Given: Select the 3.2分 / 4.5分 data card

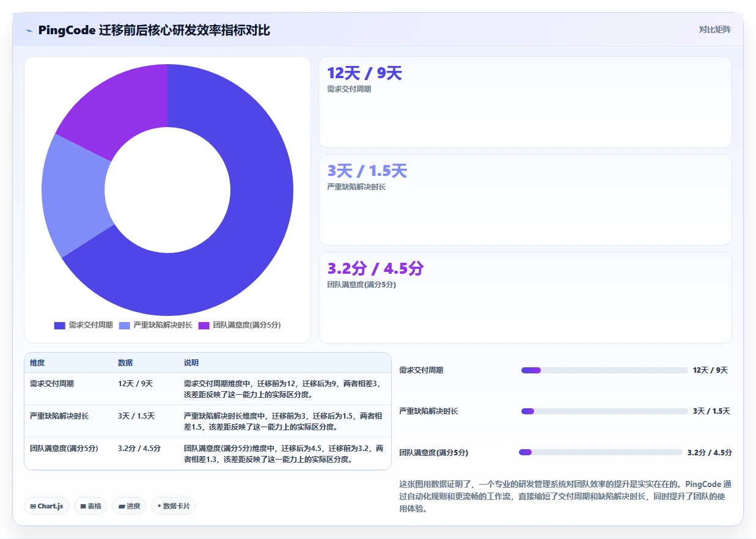Looking at the screenshot, I should (x=525, y=298).
